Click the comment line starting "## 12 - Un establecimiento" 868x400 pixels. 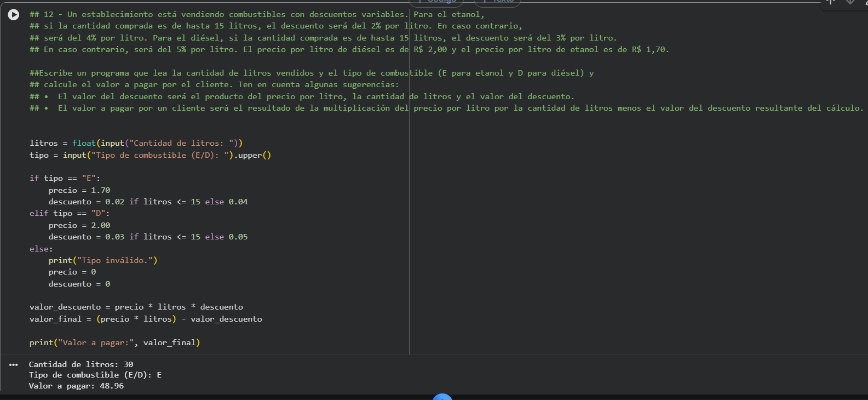coord(257,14)
